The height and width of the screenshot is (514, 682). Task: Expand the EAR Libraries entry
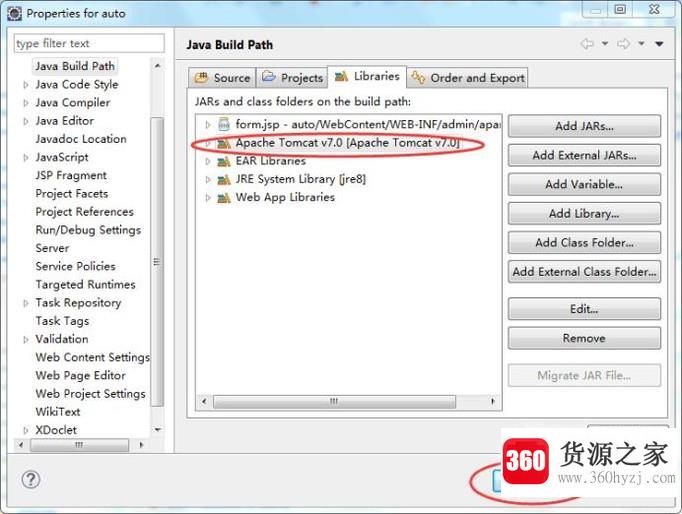pos(207,161)
